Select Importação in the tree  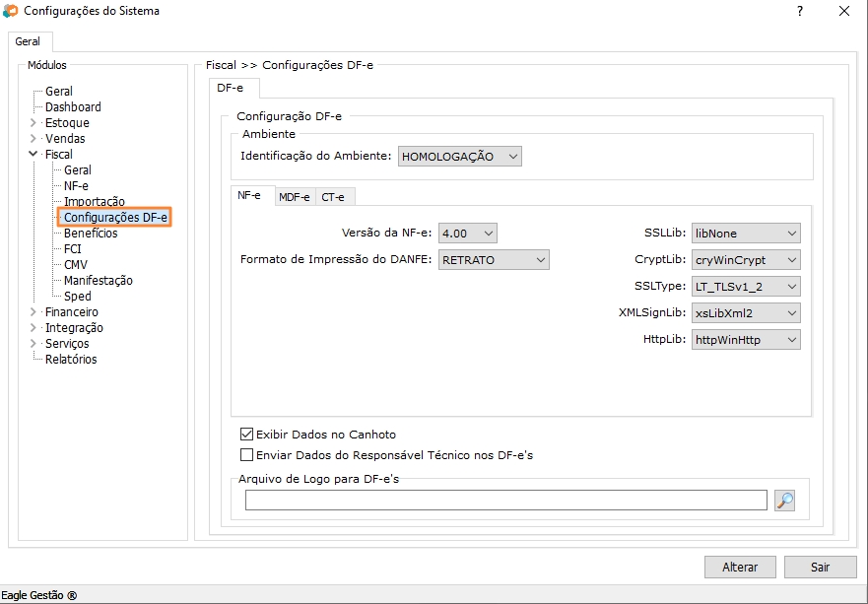tap(95, 202)
